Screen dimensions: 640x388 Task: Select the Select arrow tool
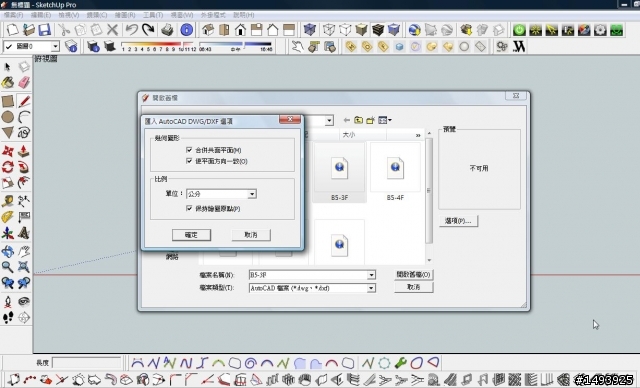pyautogui.click(x=7, y=67)
